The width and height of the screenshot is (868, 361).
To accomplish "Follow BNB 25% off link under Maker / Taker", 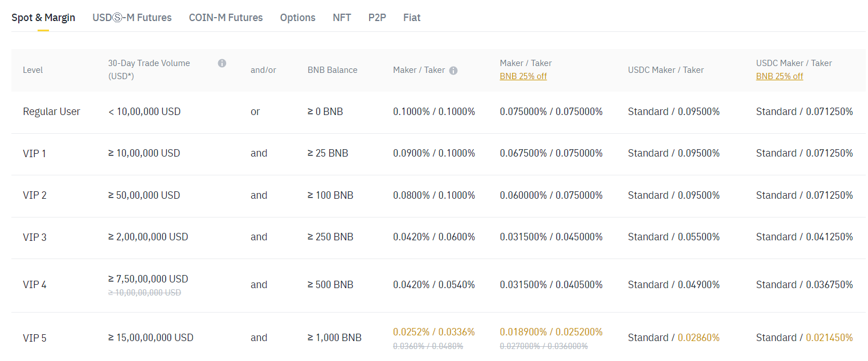I will coord(523,76).
